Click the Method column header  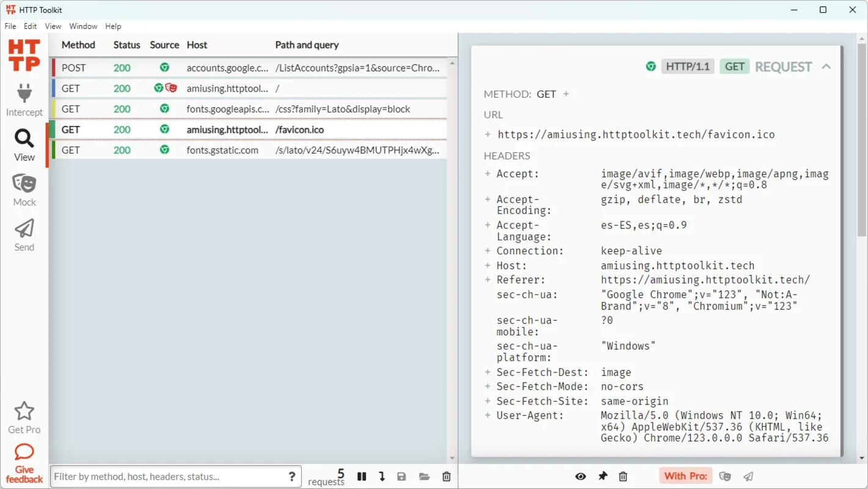click(x=78, y=45)
